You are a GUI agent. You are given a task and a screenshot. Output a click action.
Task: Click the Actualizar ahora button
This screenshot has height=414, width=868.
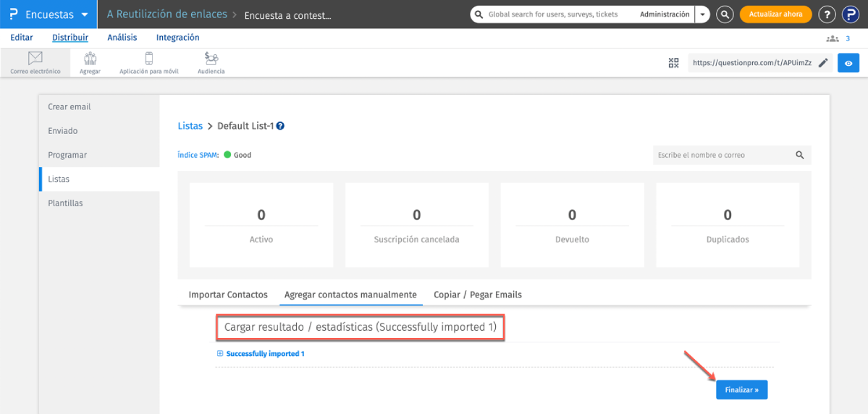tap(775, 14)
